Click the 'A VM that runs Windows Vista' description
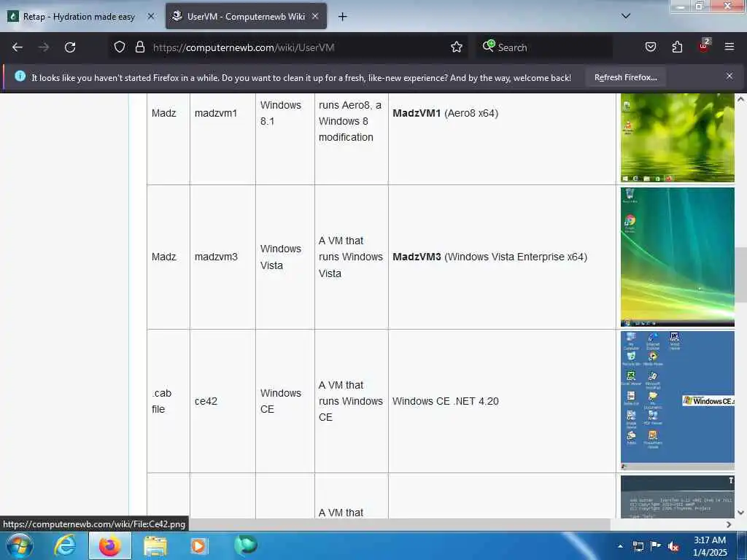This screenshot has height=560, width=747. click(351, 257)
